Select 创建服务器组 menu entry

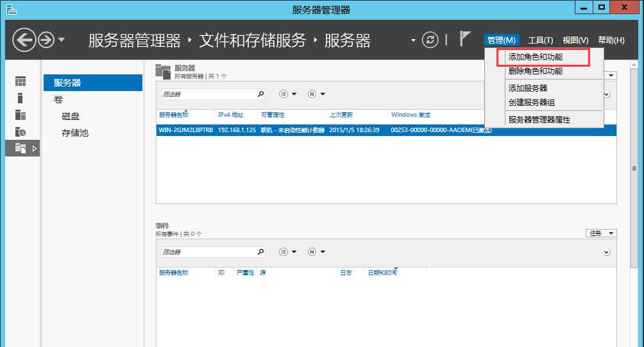click(x=532, y=103)
